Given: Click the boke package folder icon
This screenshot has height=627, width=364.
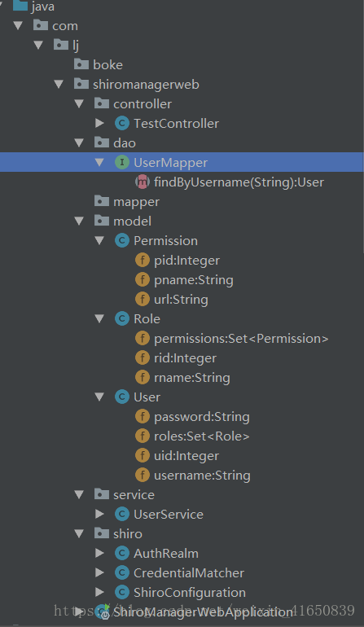Looking at the screenshot, I should (81, 64).
